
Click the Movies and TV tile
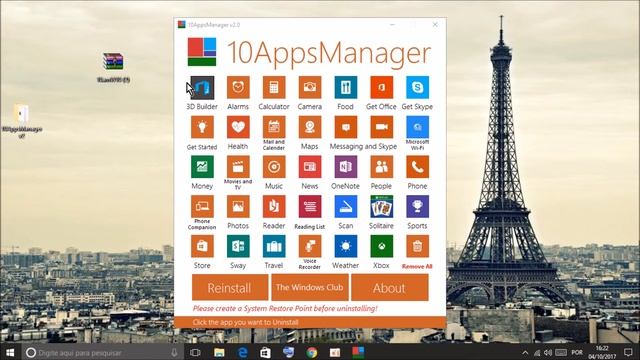pos(238,167)
